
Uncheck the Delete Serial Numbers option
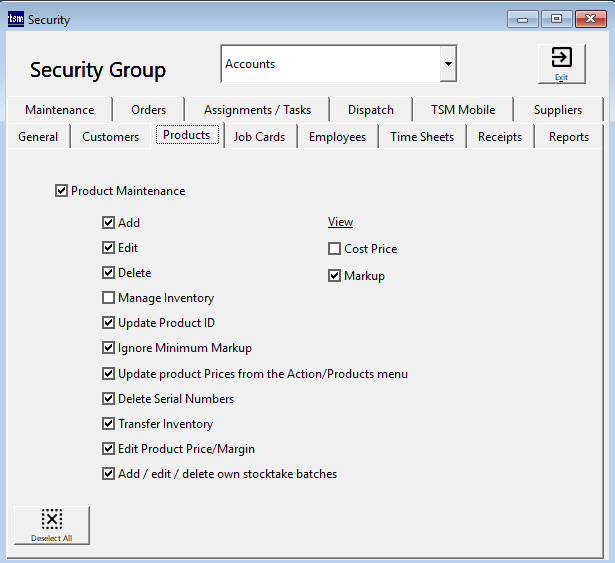click(x=109, y=399)
